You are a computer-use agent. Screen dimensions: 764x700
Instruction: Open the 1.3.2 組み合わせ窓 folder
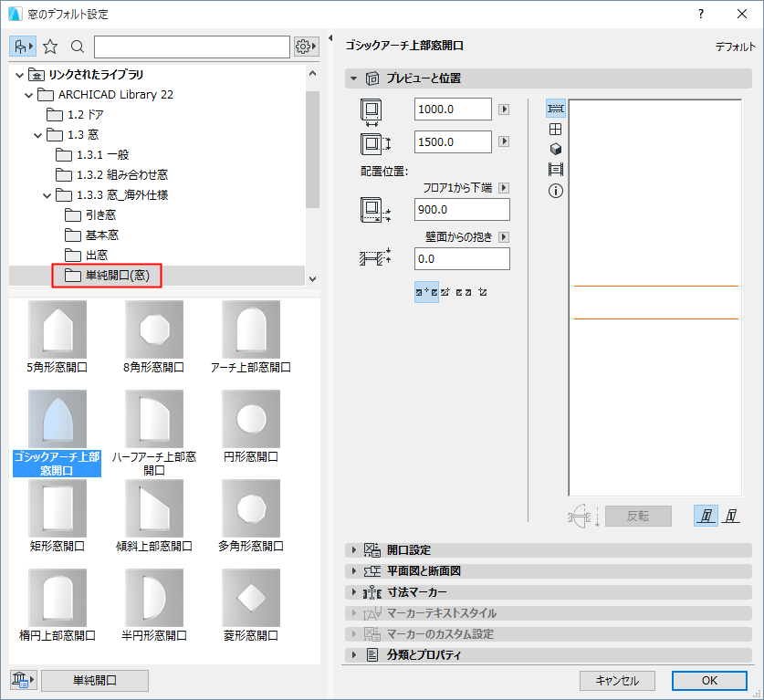click(111, 175)
